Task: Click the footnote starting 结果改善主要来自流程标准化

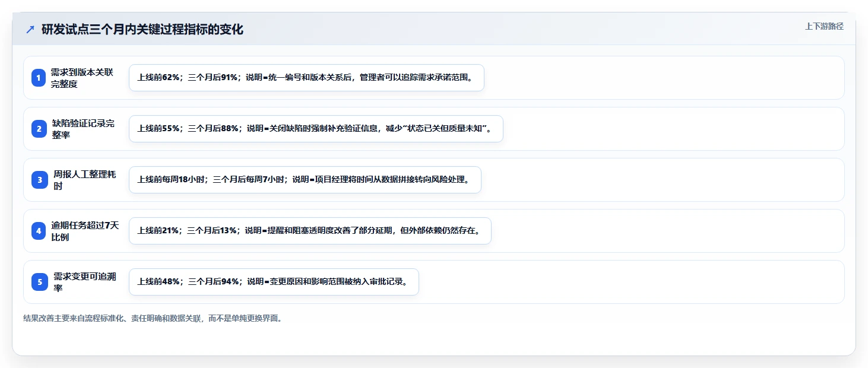Action: pyautogui.click(x=154, y=319)
